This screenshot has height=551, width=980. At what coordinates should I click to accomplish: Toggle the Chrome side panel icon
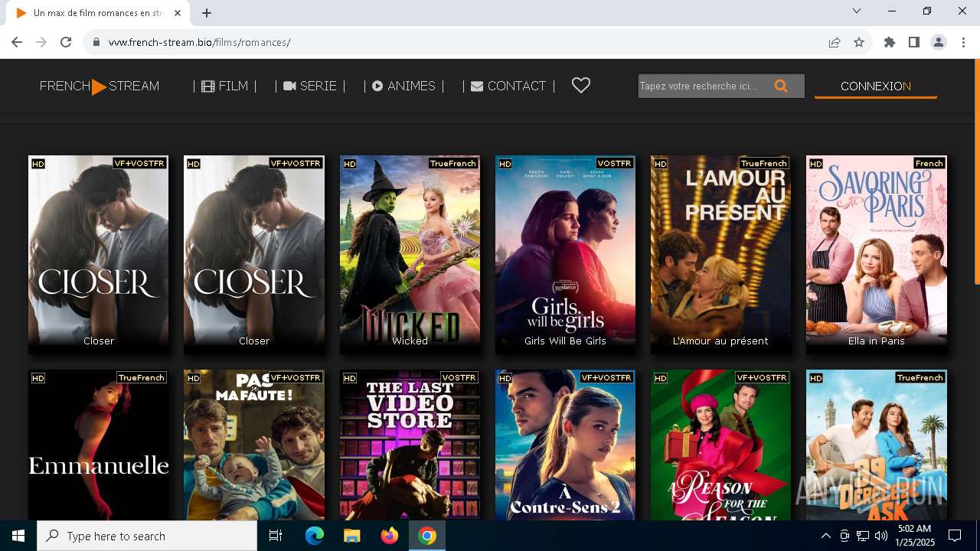click(x=914, y=42)
